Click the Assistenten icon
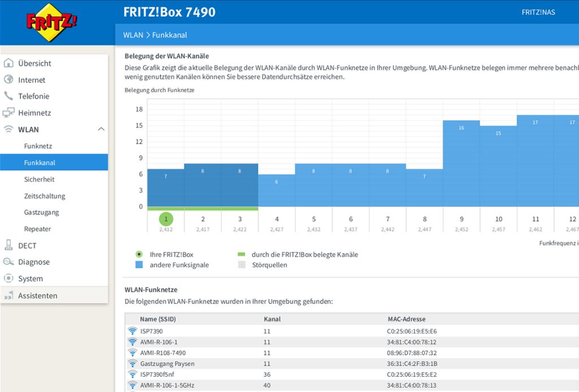Screen dimensions: 579x392 (x=8, y=295)
